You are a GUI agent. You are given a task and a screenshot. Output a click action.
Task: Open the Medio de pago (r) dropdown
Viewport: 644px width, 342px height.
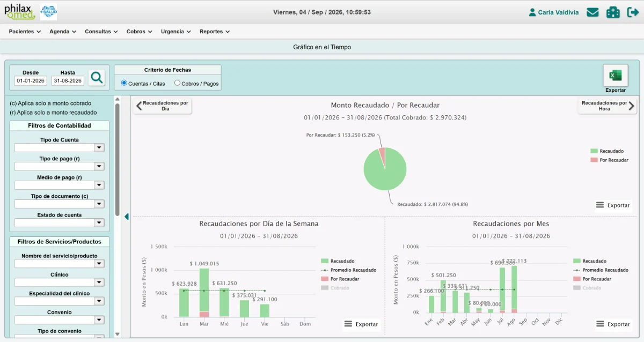point(59,185)
